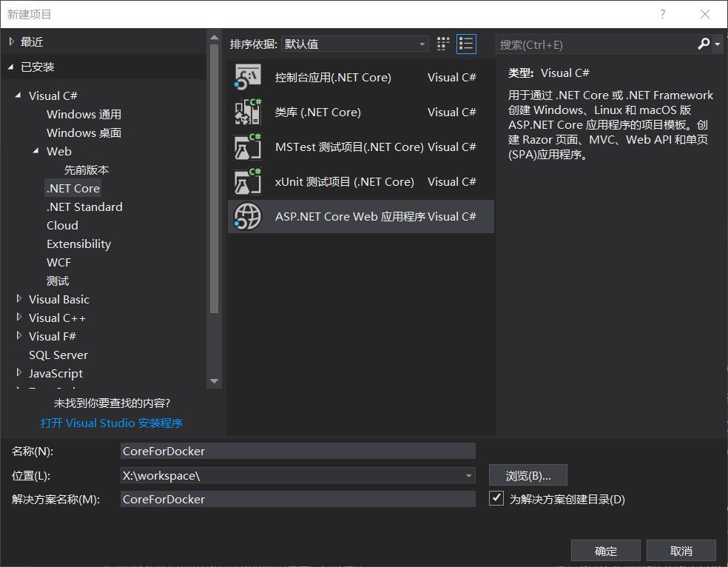This screenshot has height=567, width=728.
Task: Select the xUnit test project icon
Action: tap(248, 182)
